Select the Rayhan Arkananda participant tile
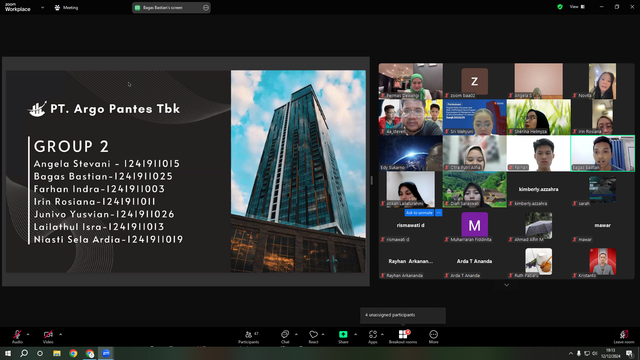640x360 pixels. point(411,261)
